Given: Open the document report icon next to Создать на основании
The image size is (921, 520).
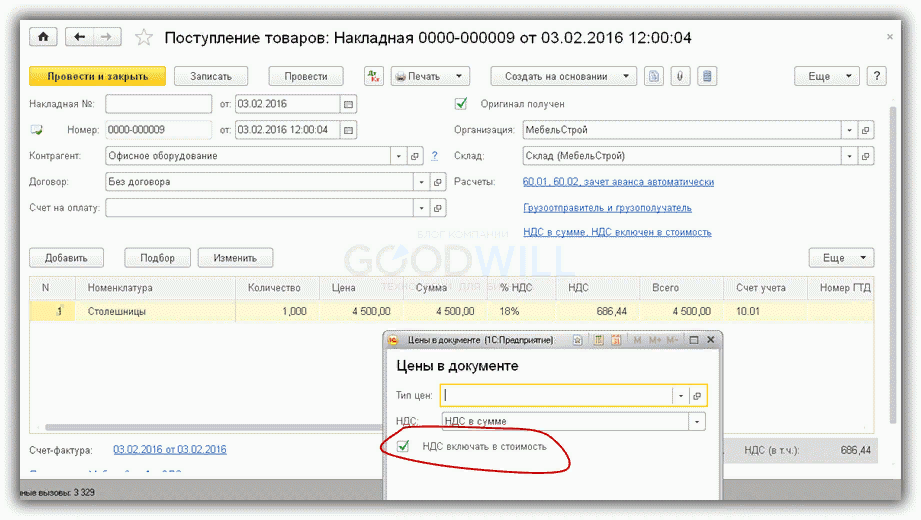Looking at the screenshot, I should pyautogui.click(x=654, y=76).
